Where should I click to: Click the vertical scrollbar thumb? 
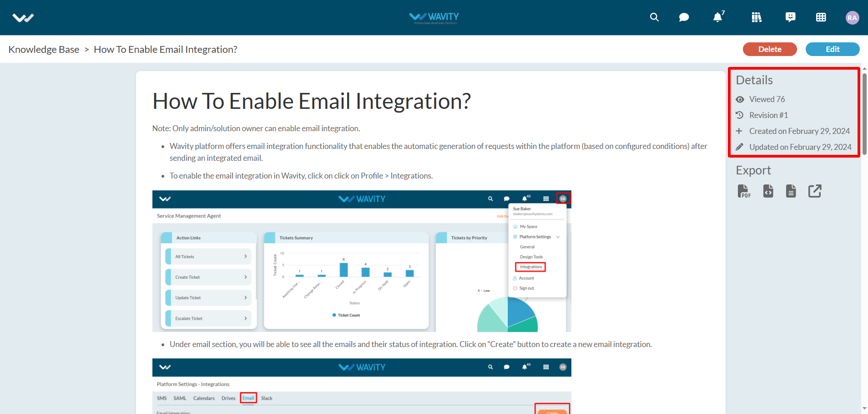[864, 114]
